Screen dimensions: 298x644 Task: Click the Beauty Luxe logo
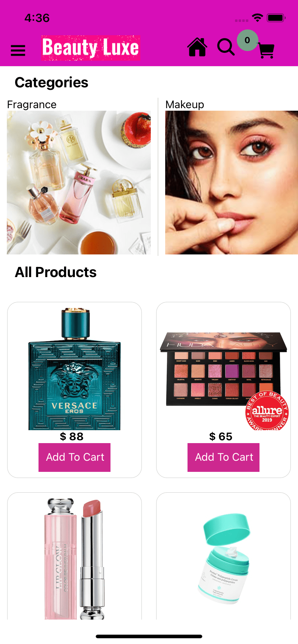(90, 48)
